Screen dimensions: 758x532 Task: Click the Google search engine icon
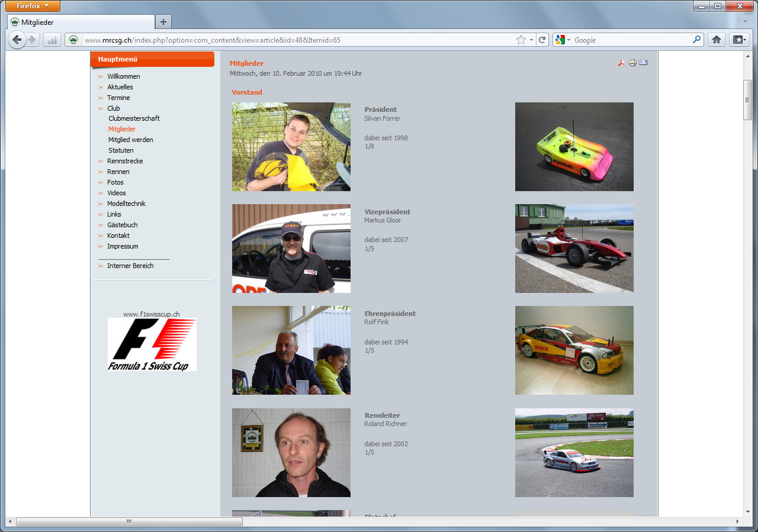point(560,40)
